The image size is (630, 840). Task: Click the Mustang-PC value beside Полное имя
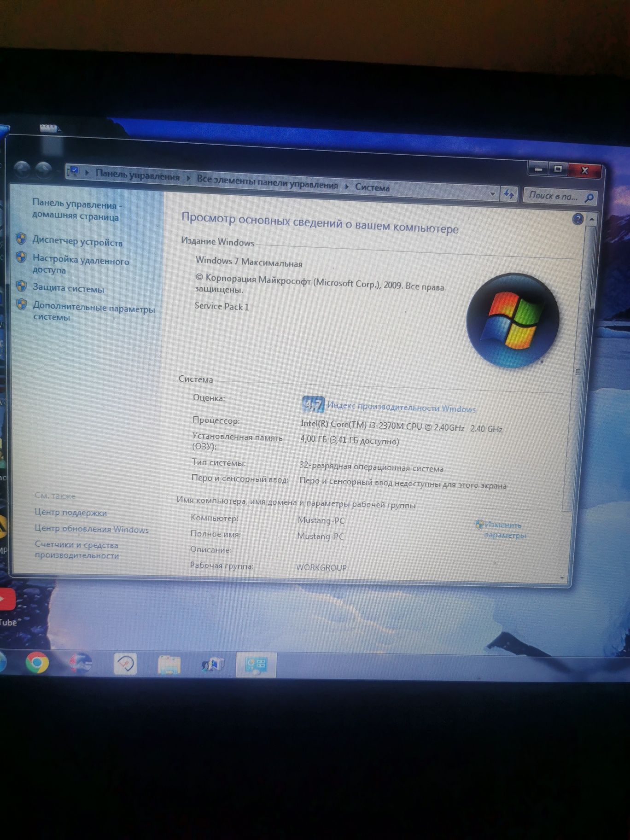click(x=320, y=536)
